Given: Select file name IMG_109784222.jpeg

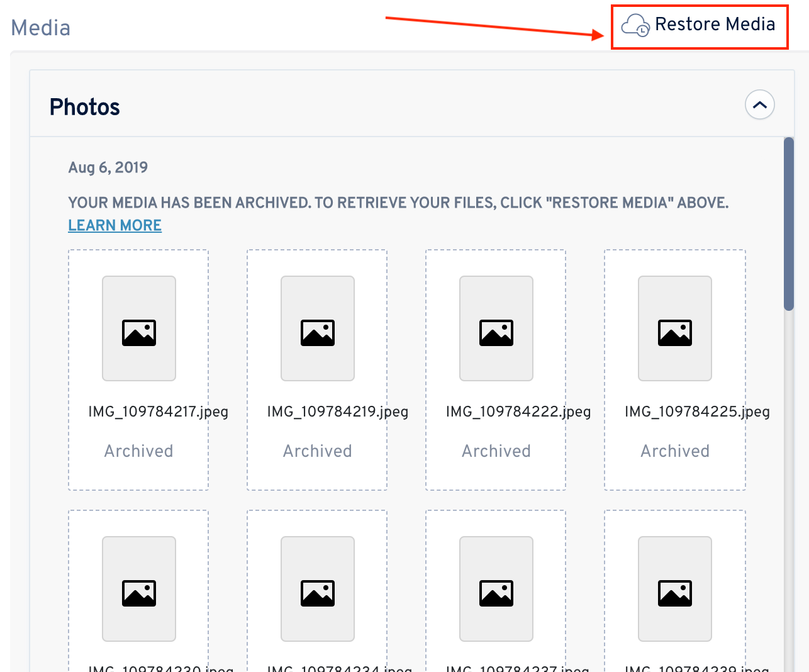Looking at the screenshot, I should [x=518, y=412].
